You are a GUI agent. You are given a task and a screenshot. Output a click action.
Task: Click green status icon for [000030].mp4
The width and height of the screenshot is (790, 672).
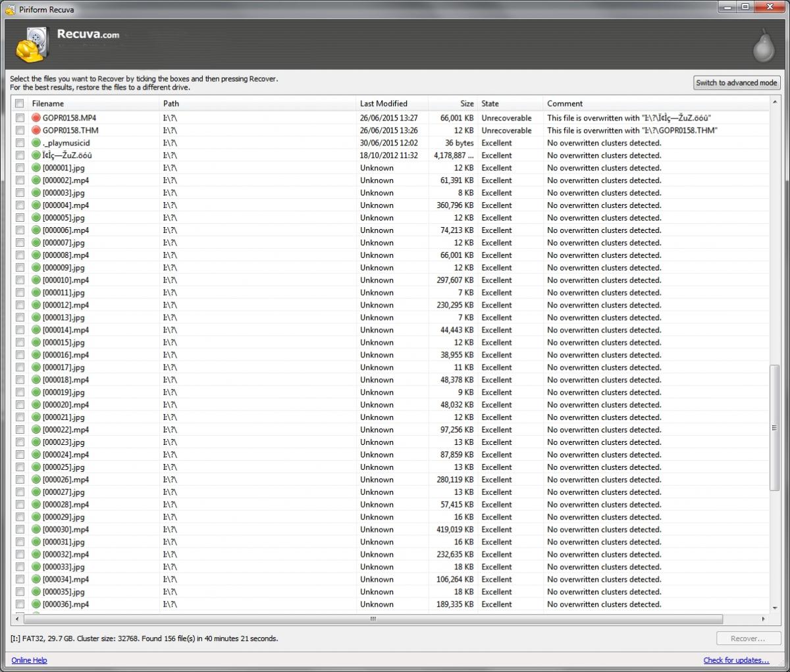[x=36, y=530]
